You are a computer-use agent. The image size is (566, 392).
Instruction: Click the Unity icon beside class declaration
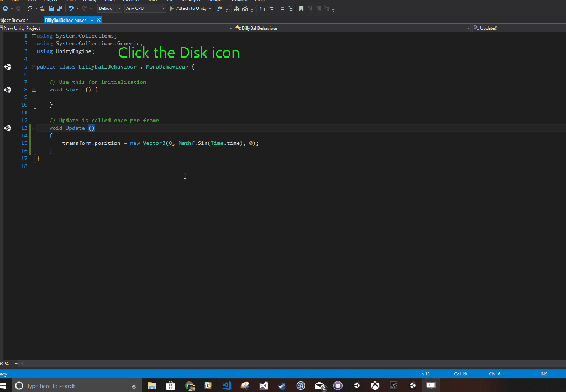8,67
